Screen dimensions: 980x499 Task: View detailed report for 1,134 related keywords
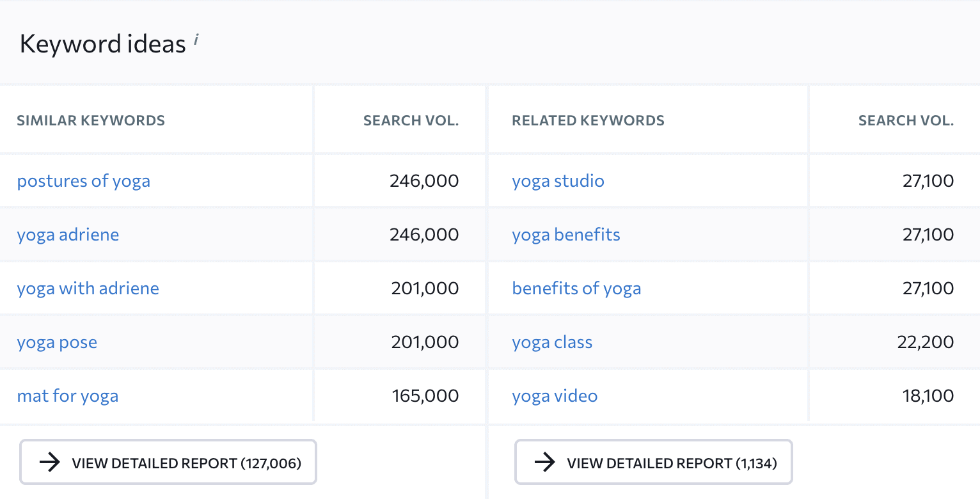tap(653, 462)
